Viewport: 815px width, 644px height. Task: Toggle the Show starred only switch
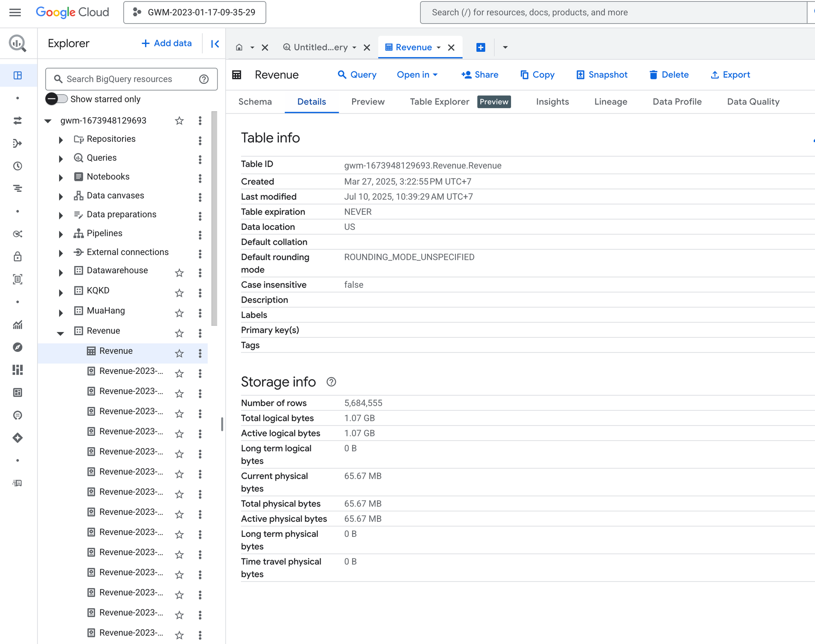56,99
